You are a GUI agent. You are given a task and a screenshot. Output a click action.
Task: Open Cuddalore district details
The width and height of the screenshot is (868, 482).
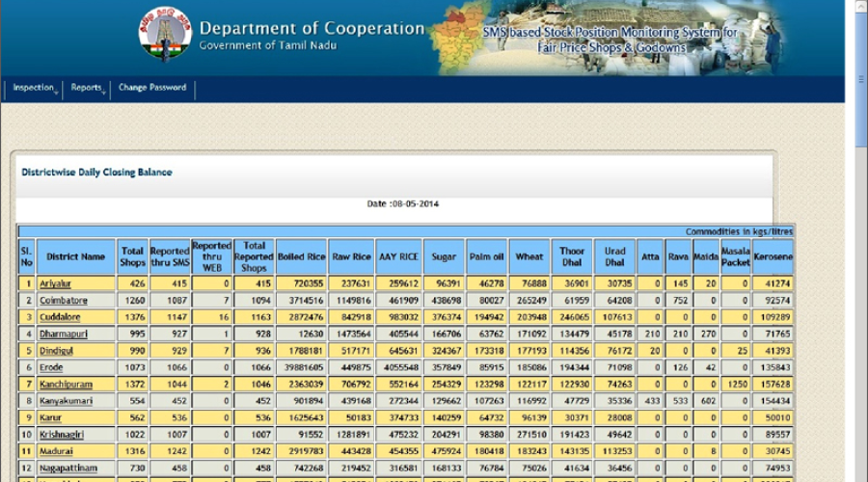[x=60, y=317]
